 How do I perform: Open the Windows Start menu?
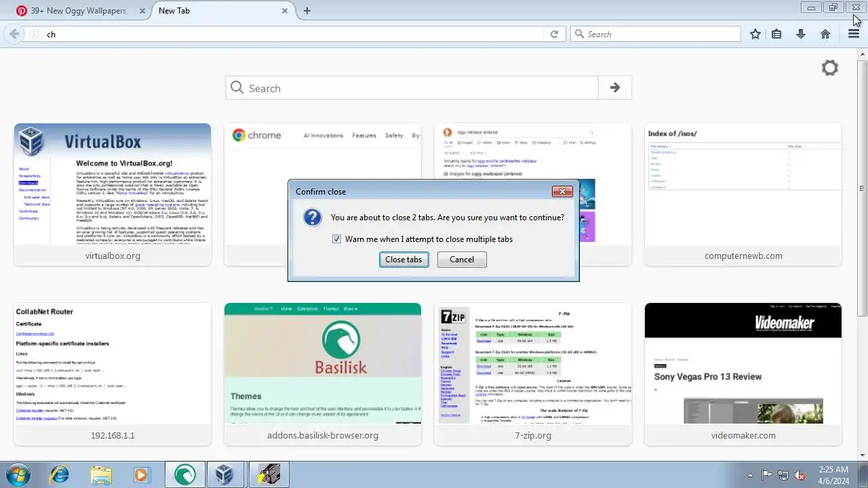click(18, 474)
